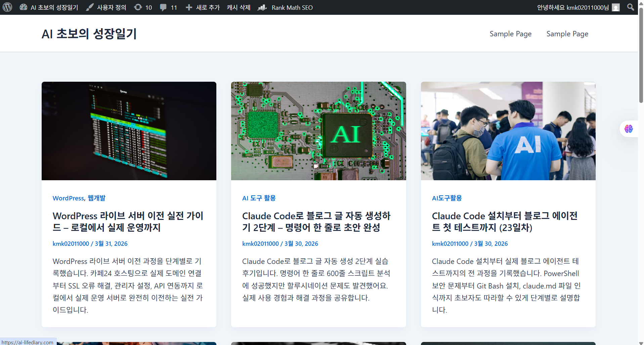Screen dimensions: 644x345
Task: Click the comments bubble showing 11
Action: 168,7
